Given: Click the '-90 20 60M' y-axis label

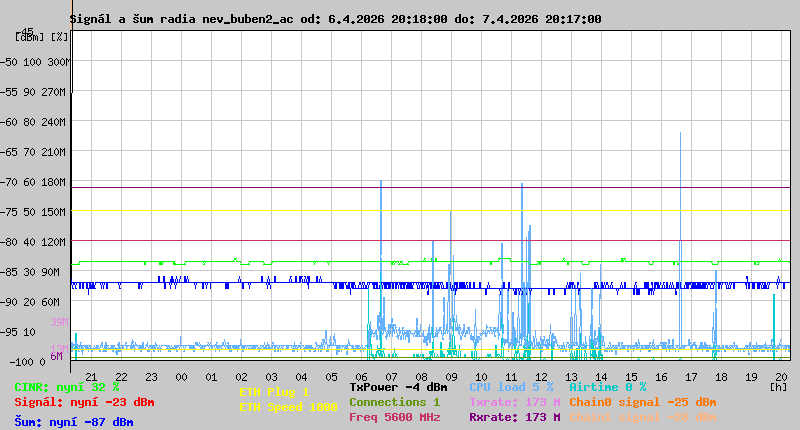Looking at the screenshot, I should pos(31,302).
